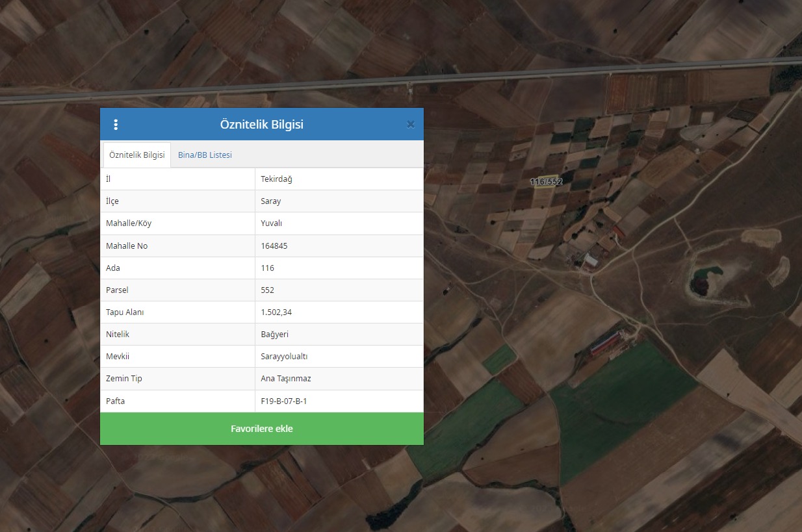
Task: Switch to the Bina/BB Listesi tab
Action: [205, 155]
